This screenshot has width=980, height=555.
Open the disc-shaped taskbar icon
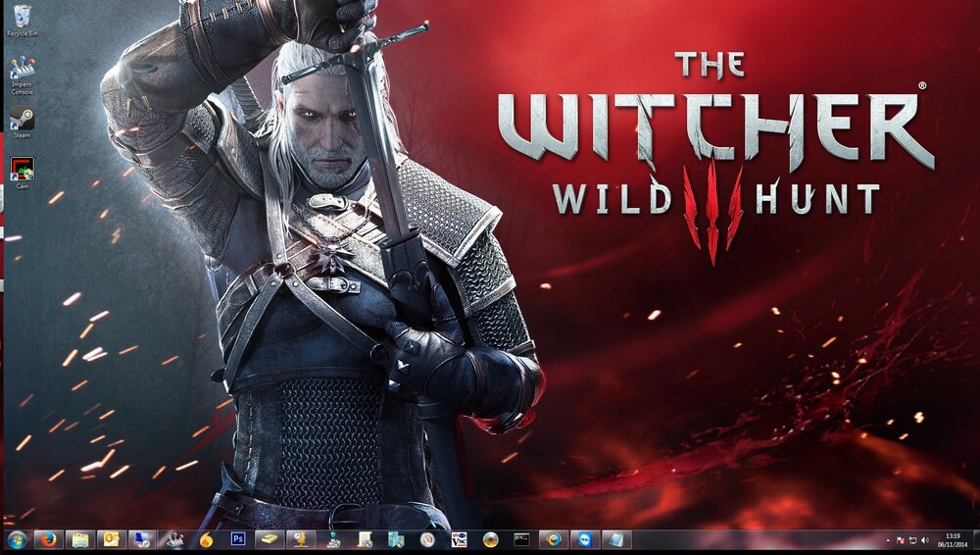coord(491,539)
